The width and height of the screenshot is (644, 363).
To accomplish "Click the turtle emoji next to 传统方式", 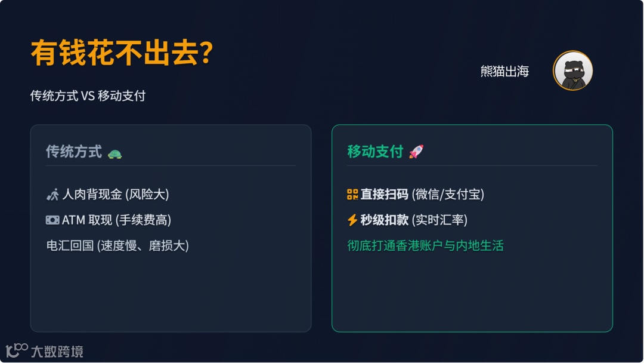I will [114, 153].
